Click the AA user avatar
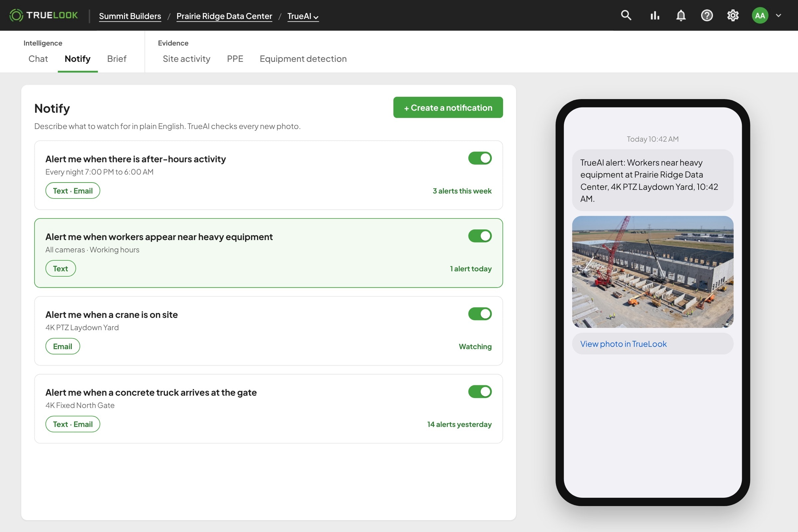Screen dimensions: 798x532 [x=760, y=16]
